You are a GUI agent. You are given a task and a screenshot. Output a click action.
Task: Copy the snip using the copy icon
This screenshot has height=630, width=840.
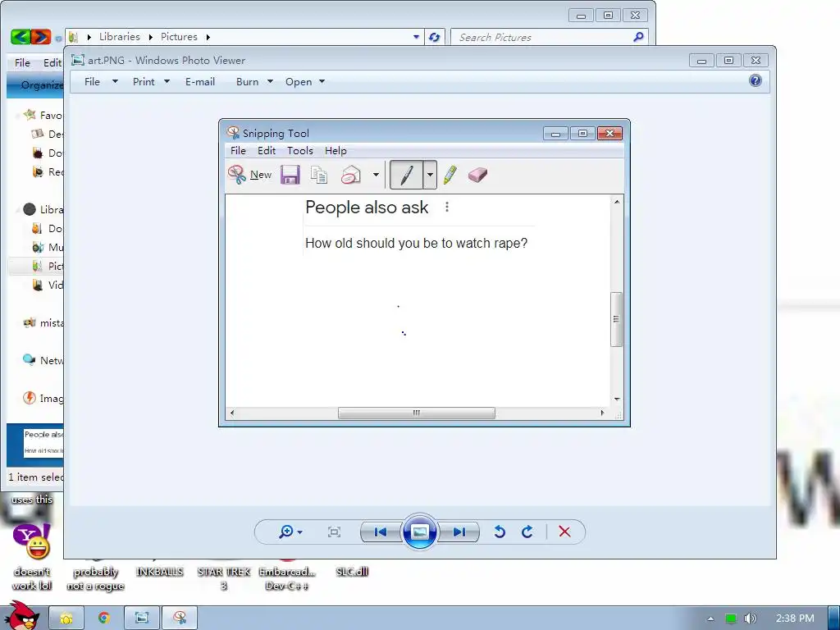pos(319,175)
